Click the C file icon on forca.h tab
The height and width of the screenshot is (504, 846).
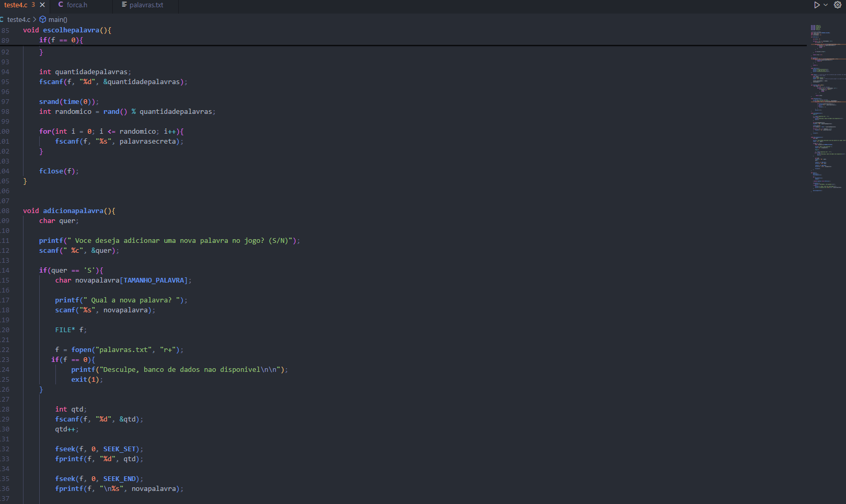click(x=61, y=5)
